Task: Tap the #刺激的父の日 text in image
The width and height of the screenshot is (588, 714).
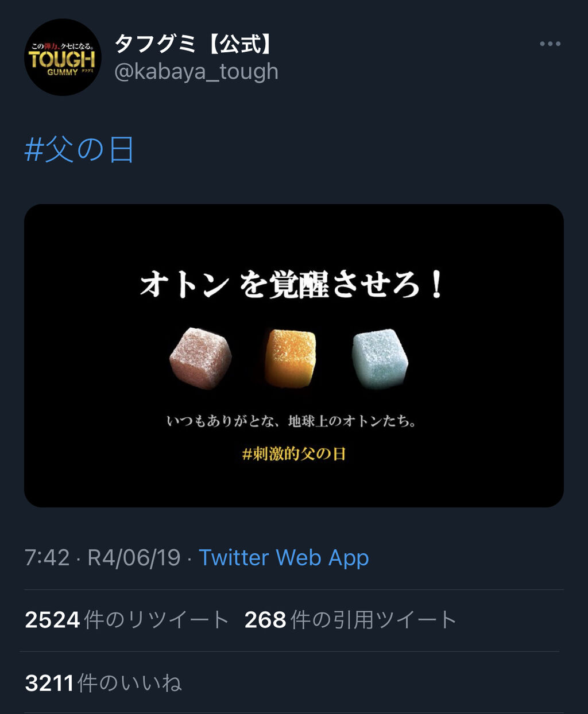Action: pos(294,454)
